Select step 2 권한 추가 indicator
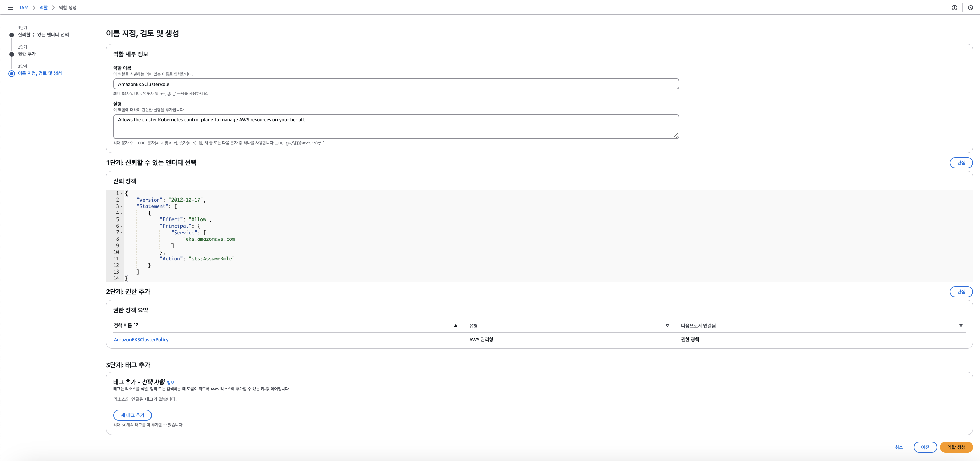The height and width of the screenshot is (461, 980). pos(12,54)
